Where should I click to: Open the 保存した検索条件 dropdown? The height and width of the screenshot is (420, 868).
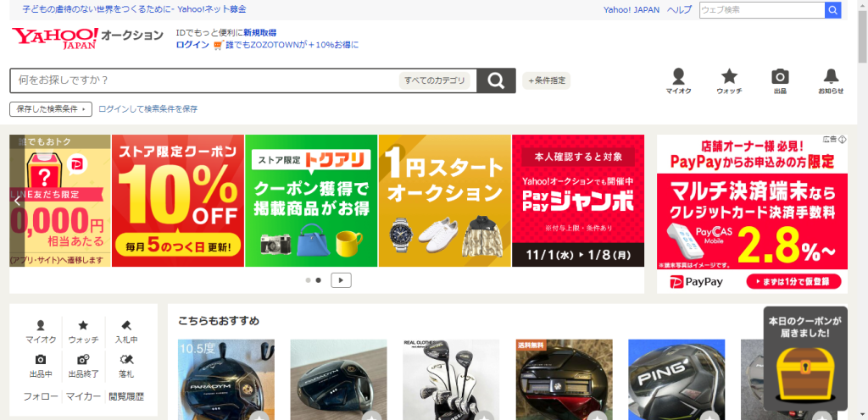(50, 109)
